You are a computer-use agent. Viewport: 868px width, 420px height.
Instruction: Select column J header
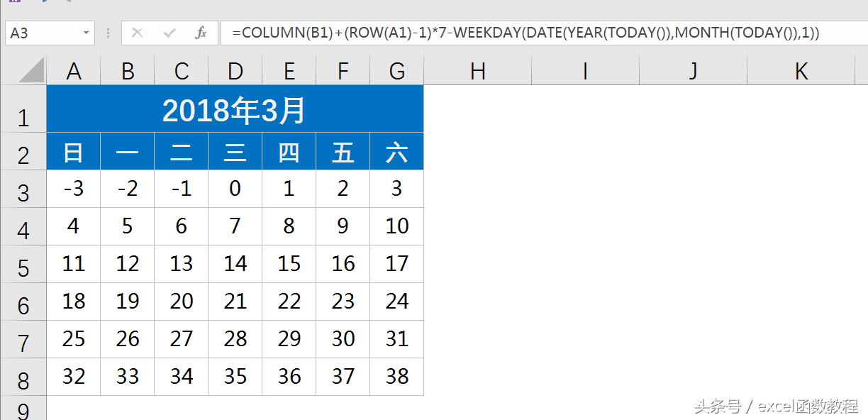click(694, 70)
